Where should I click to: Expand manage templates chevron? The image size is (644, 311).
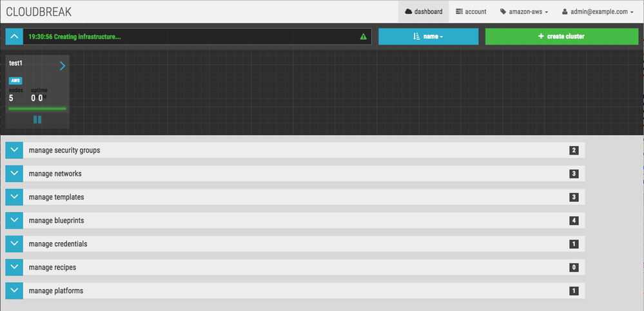pyautogui.click(x=14, y=197)
